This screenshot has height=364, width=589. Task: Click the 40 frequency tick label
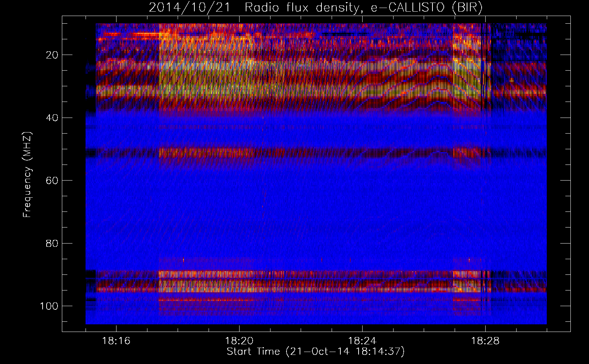(52, 118)
